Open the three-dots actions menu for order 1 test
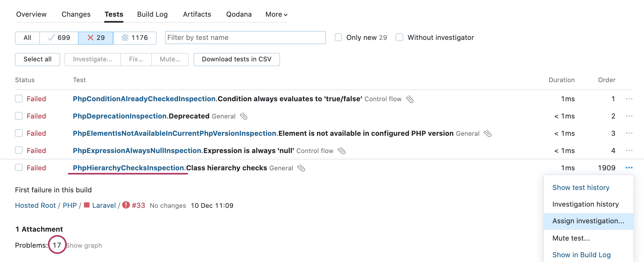The width and height of the screenshot is (644, 262). (629, 99)
